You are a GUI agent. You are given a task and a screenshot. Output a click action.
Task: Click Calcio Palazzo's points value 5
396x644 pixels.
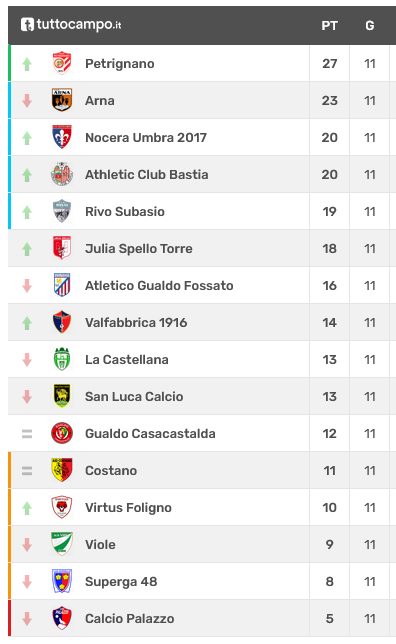[x=329, y=619]
